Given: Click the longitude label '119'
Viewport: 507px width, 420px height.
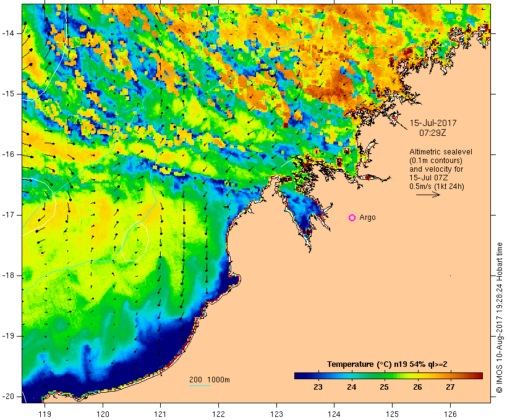Looking at the screenshot, I should click(45, 414).
